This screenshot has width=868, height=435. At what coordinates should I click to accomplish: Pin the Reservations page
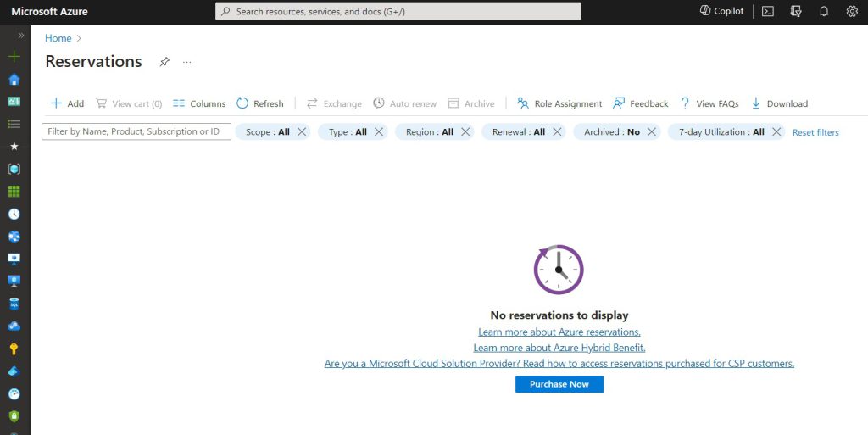164,62
